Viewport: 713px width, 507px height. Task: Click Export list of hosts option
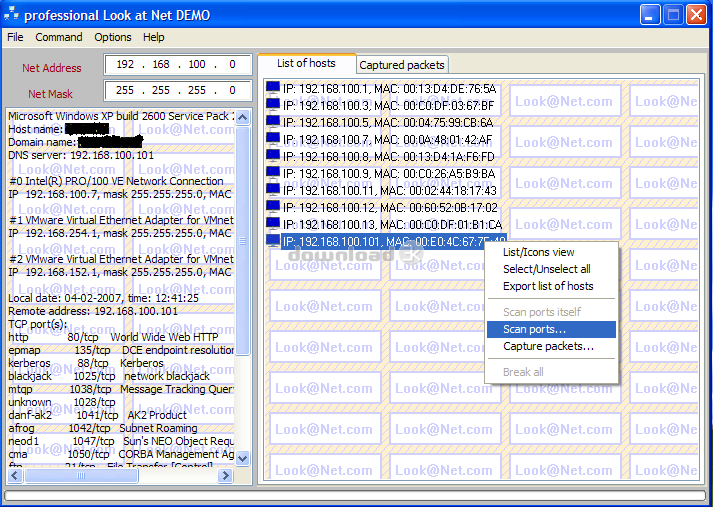[x=548, y=286]
